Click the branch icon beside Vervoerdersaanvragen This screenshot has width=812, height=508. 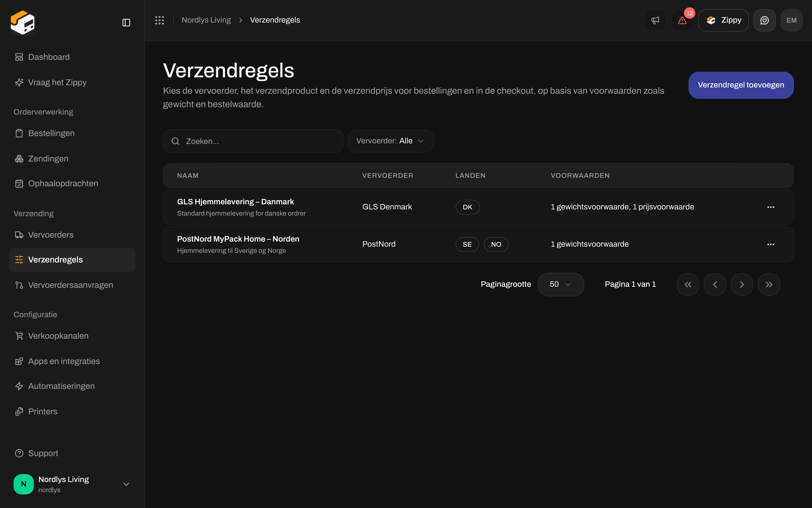point(19,285)
